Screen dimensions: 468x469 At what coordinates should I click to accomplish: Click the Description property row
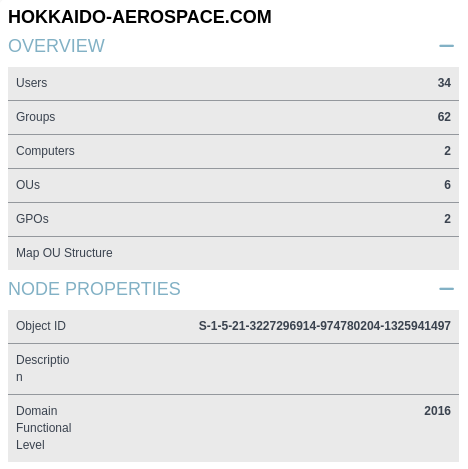point(233,369)
